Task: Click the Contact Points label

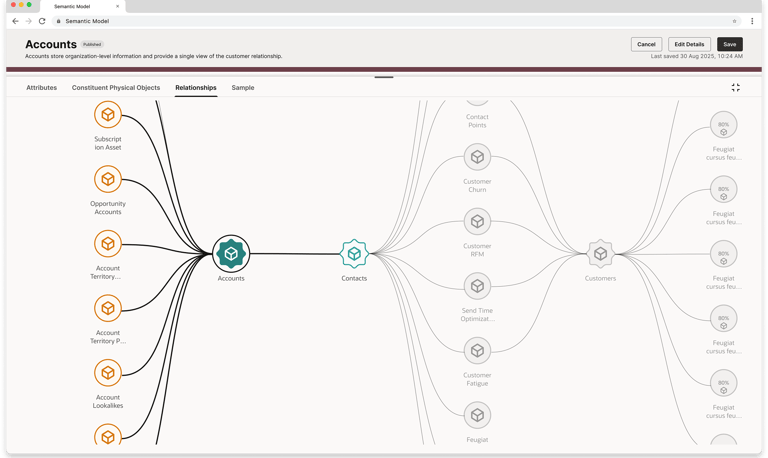Action: pyautogui.click(x=477, y=121)
